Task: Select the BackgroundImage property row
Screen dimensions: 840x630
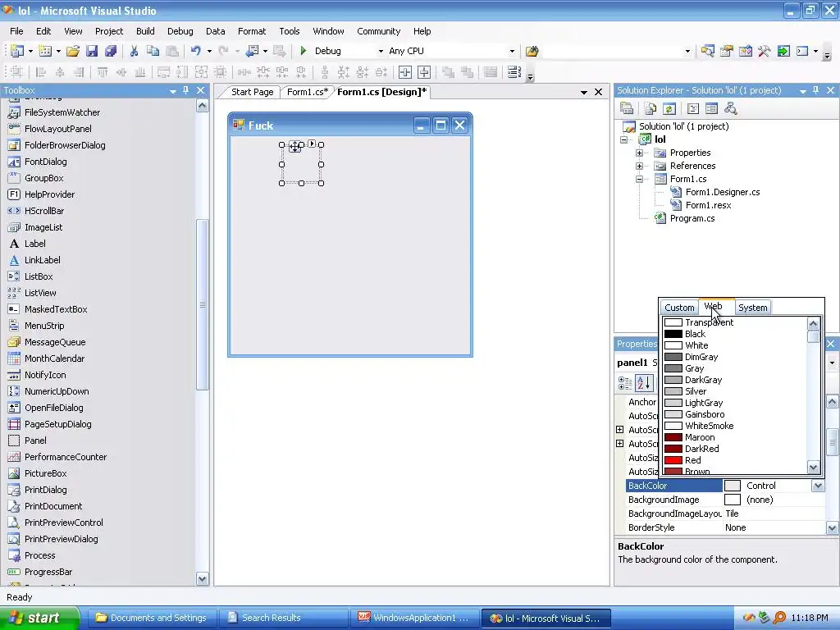Action: (725, 500)
